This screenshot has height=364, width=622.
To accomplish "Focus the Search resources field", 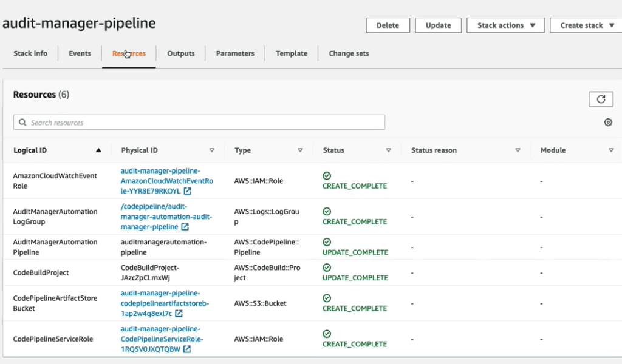I will click(199, 123).
